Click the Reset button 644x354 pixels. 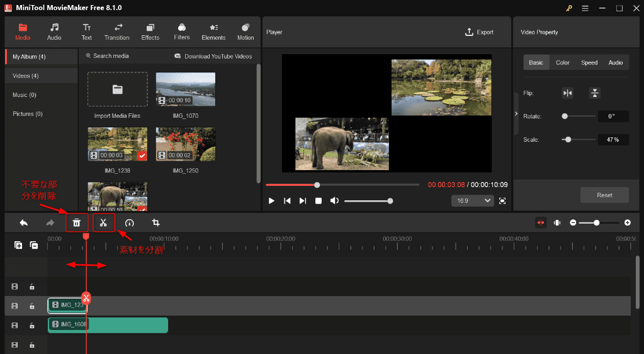coord(604,195)
